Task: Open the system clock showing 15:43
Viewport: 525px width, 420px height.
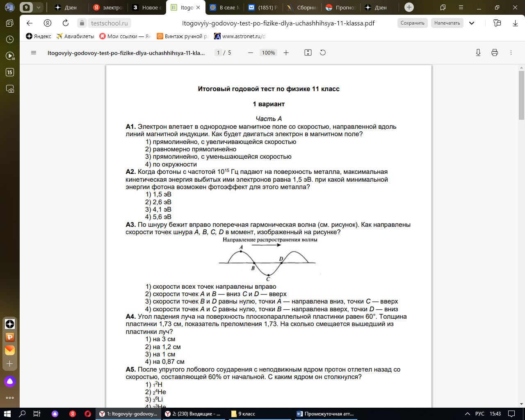Action: tap(495, 414)
